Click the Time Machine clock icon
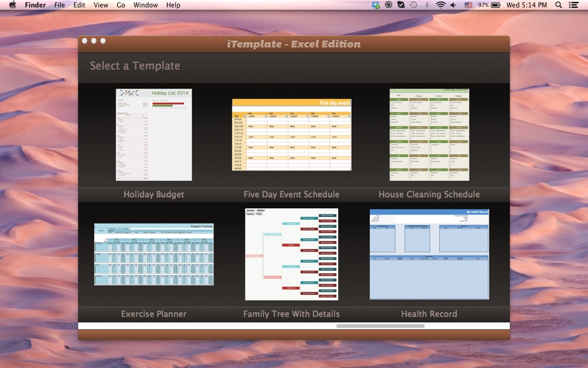This screenshot has height=368, width=588. pos(413,5)
